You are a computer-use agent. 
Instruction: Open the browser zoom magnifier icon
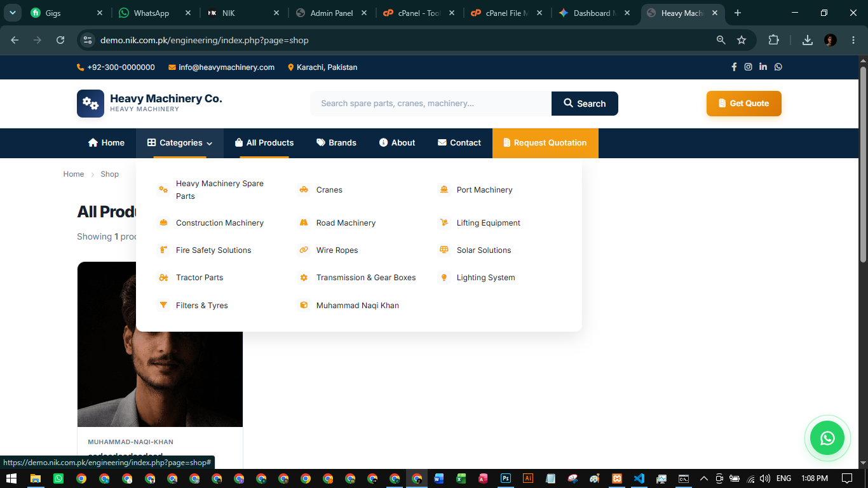pyautogui.click(x=721, y=40)
